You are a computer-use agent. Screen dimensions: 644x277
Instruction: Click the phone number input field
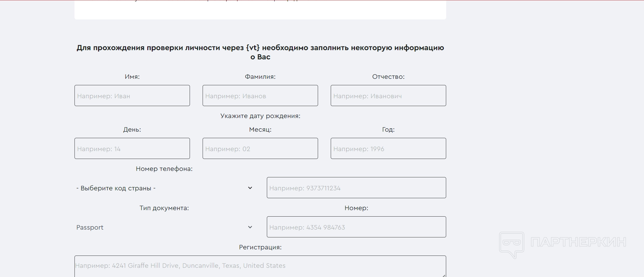pyautogui.click(x=356, y=188)
